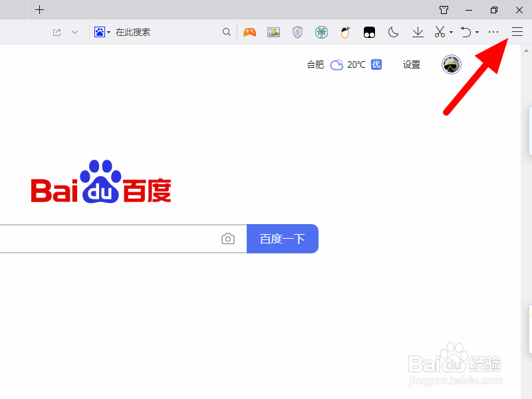Screen dimensions: 532x399
Task: Click the magnifier search icon
Action: click(x=227, y=32)
